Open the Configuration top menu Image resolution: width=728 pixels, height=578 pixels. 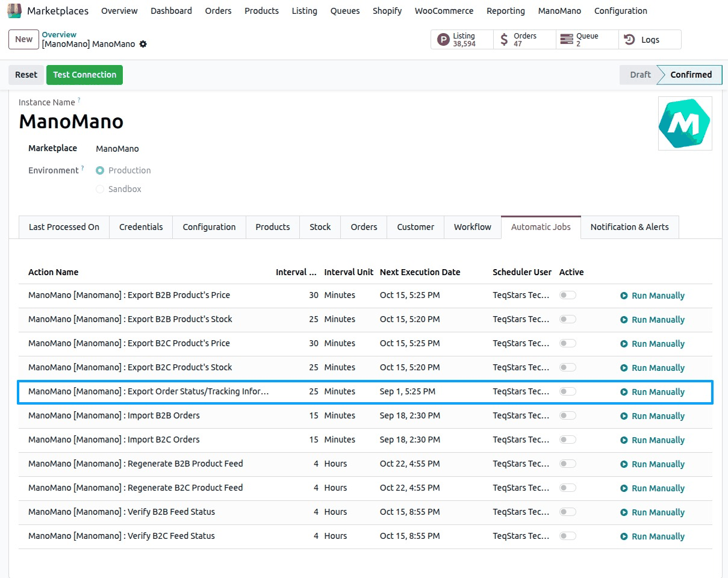tap(621, 11)
